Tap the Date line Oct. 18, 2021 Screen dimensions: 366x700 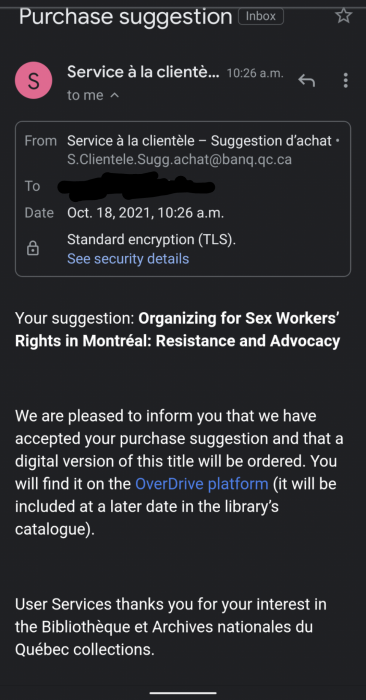point(146,213)
